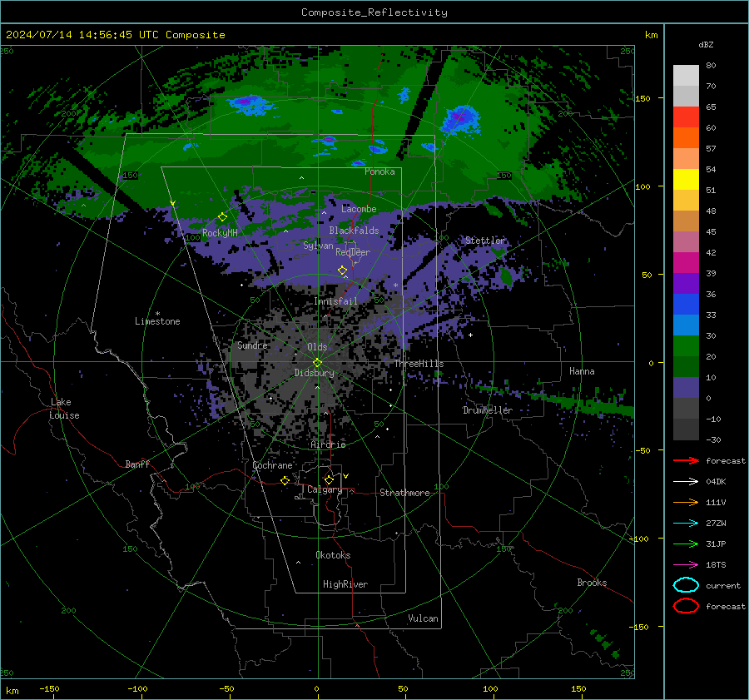The width and height of the screenshot is (749, 700).
Task: Click the Calgary city label
Action: click(x=325, y=489)
